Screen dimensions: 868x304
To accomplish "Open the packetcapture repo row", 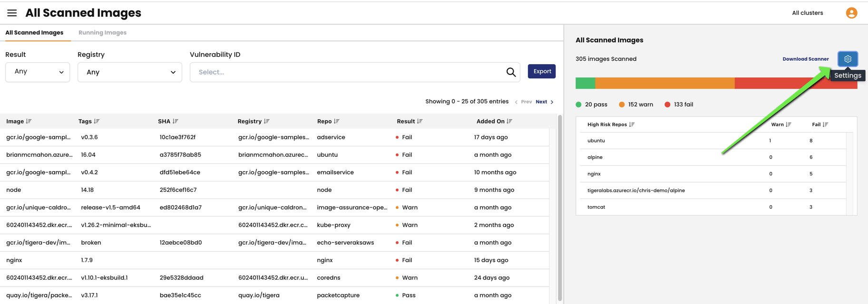I will pyautogui.click(x=274, y=295).
